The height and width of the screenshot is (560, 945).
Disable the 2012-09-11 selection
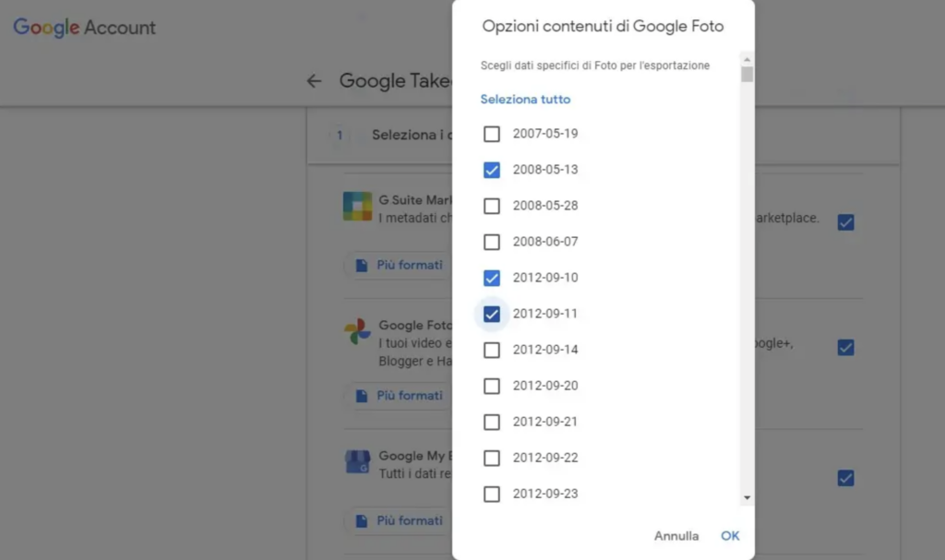[x=492, y=314]
